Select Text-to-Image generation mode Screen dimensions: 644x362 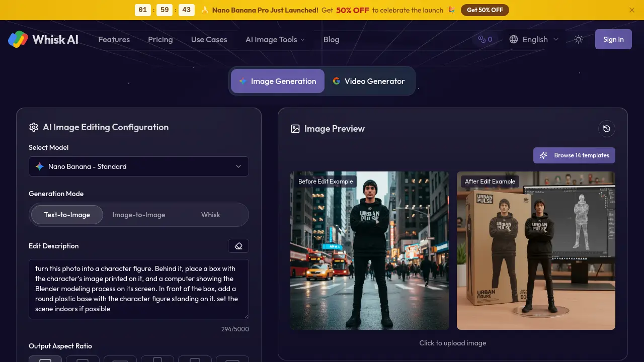click(x=67, y=215)
